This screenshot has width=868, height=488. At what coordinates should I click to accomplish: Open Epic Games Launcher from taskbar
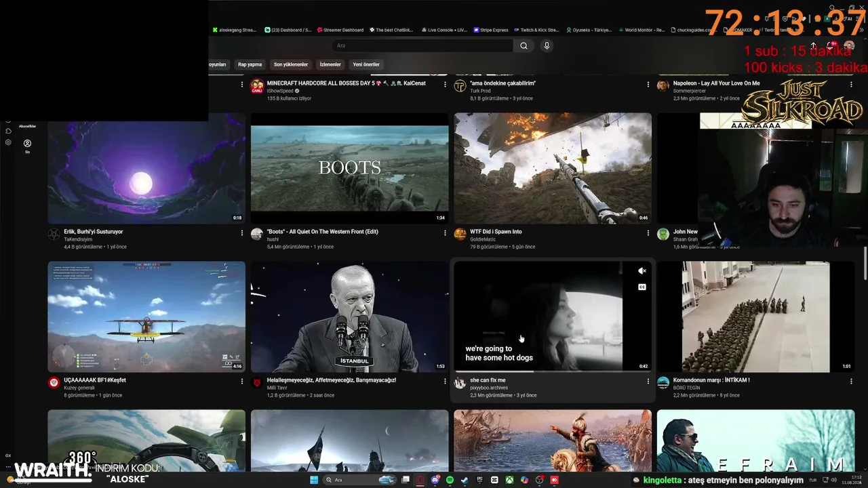(480, 480)
